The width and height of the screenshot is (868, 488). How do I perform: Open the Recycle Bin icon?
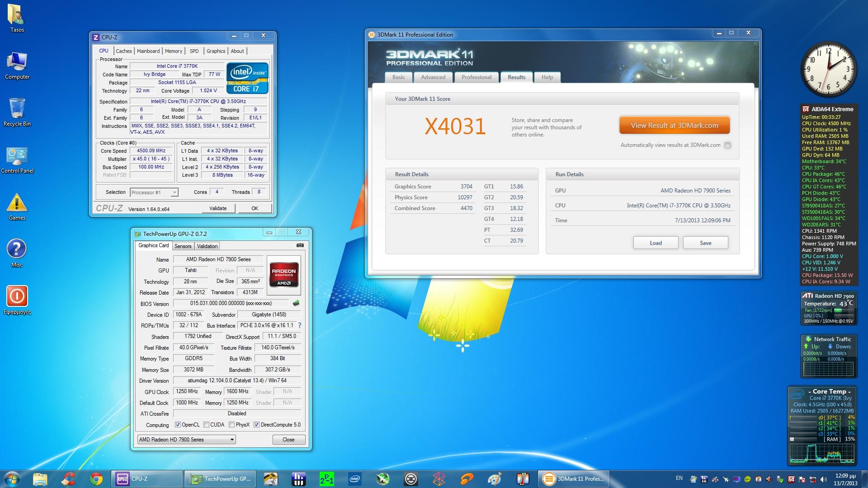pyautogui.click(x=17, y=113)
